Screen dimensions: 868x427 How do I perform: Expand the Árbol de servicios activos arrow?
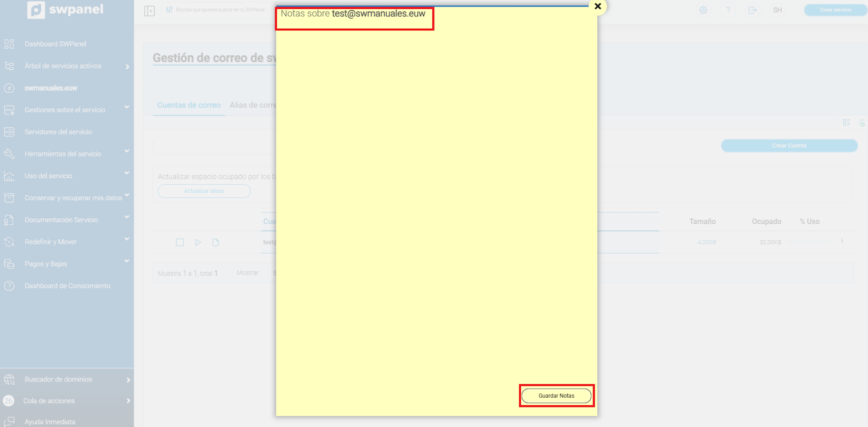(127, 67)
